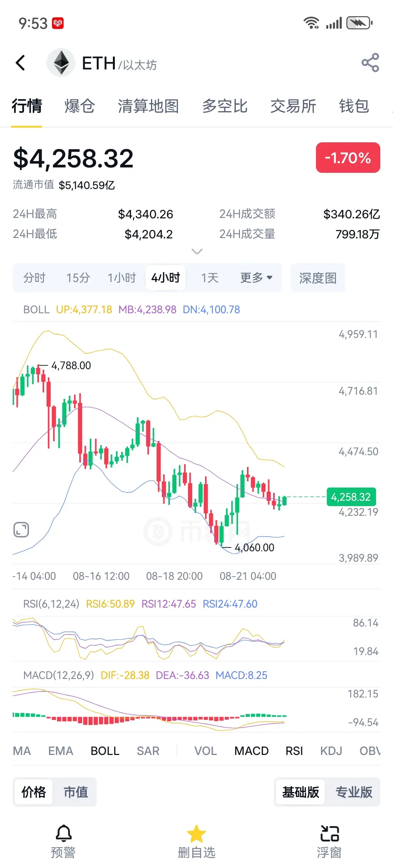Tap the Ethereum coin logo
The height and width of the screenshot is (868, 393).
(61, 62)
